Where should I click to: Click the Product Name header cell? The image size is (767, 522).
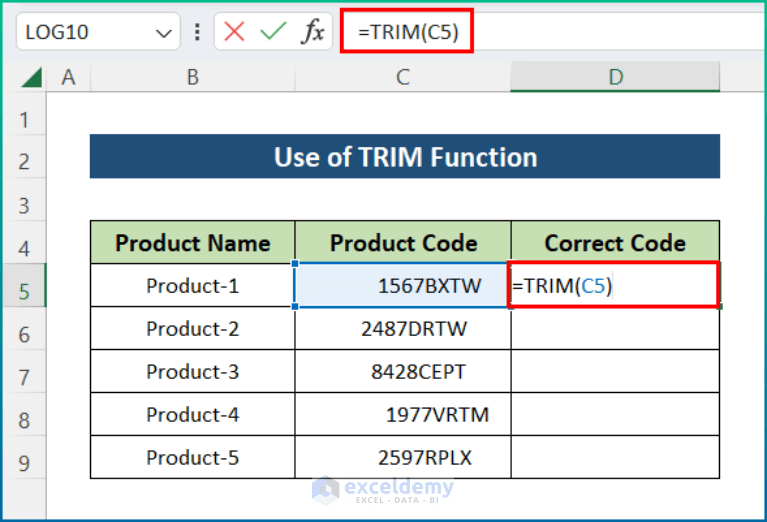[x=193, y=243]
